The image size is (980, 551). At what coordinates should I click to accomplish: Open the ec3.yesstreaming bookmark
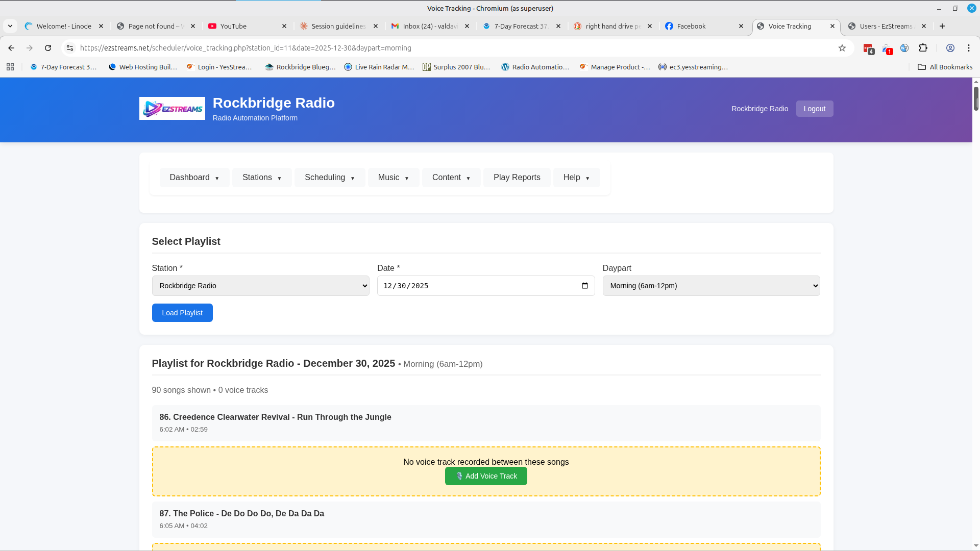click(x=693, y=67)
